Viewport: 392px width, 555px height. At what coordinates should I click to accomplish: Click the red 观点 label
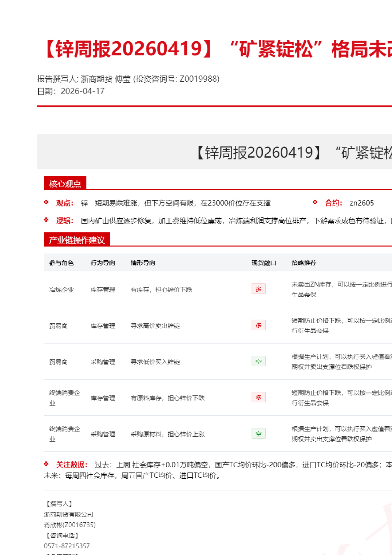coord(64,203)
